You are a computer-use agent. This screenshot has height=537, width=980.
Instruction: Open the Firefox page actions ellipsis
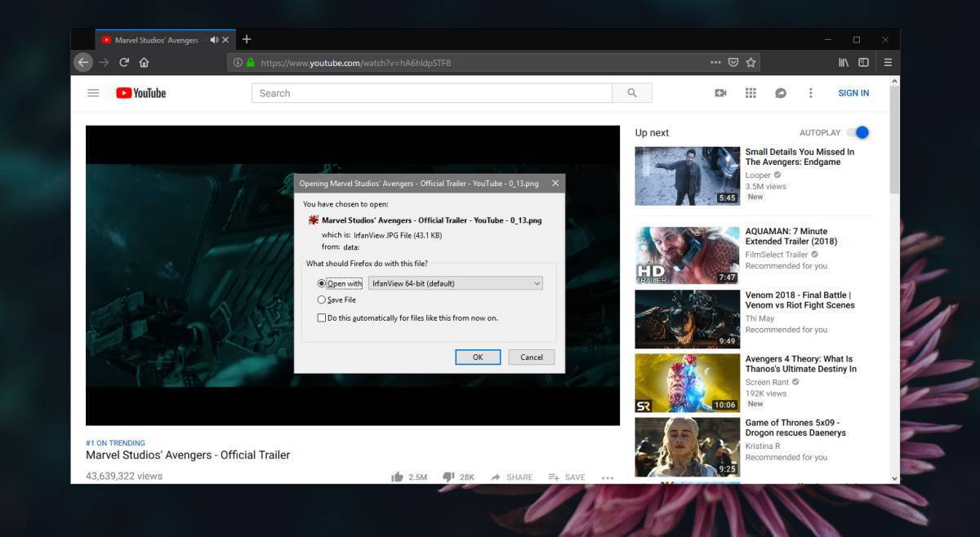pos(715,63)
